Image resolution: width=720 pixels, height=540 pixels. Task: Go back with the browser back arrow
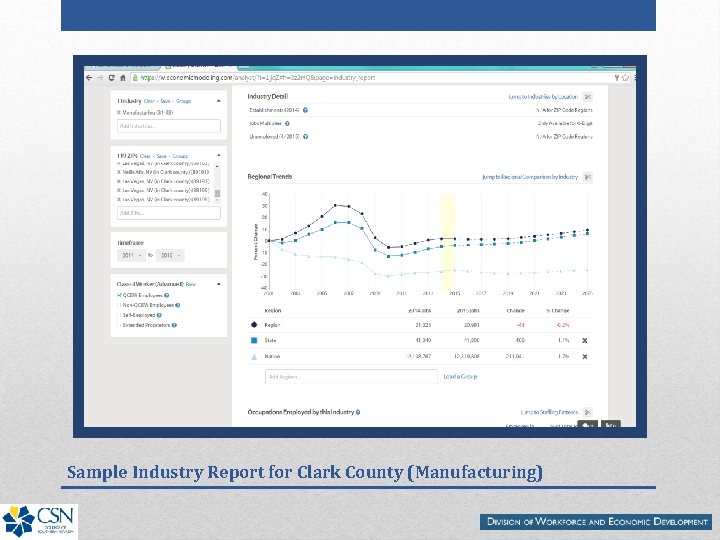point(89,78)
